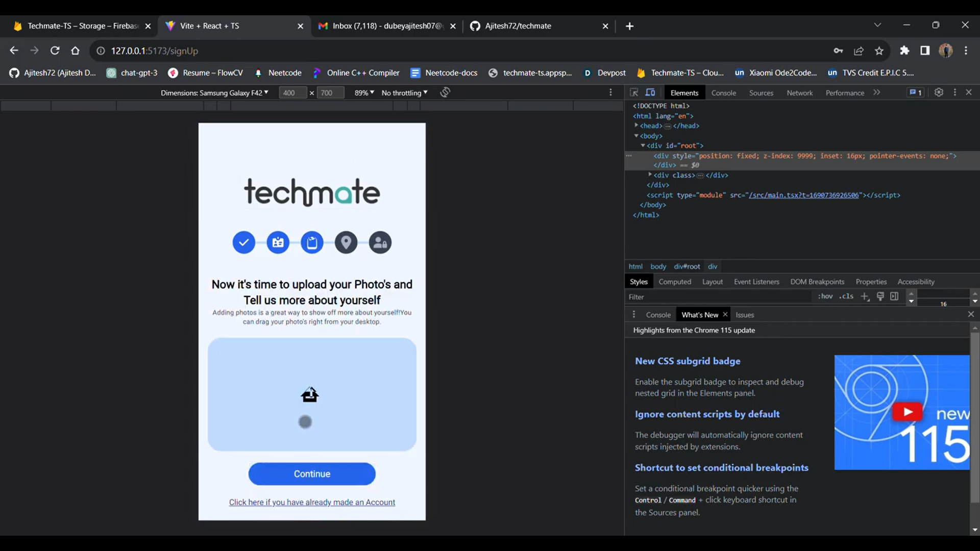Click already made an Account link
Screen dimensions: 980x551
[312, 503]
